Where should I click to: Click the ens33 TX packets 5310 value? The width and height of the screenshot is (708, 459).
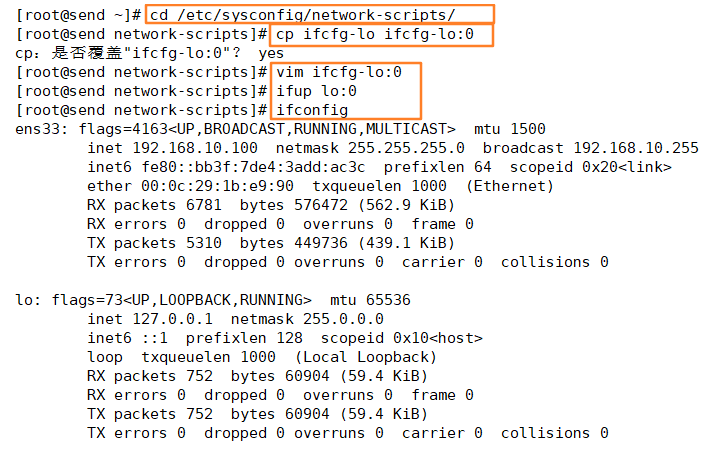[204, 243]
